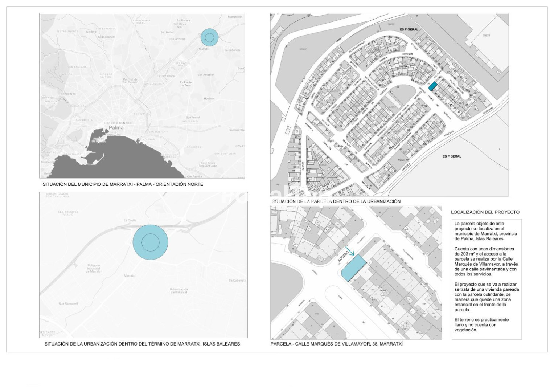Click the Son Ferriol label on the Palma map
The image size is (554, 392).
pyautogui.click(x=193, y=118)
